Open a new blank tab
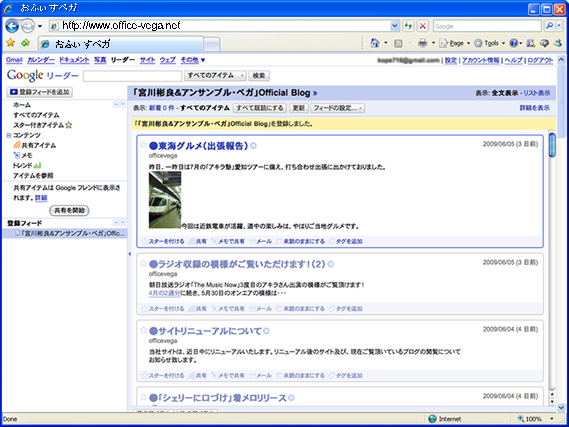569x427 pixels. click(211, 44)
